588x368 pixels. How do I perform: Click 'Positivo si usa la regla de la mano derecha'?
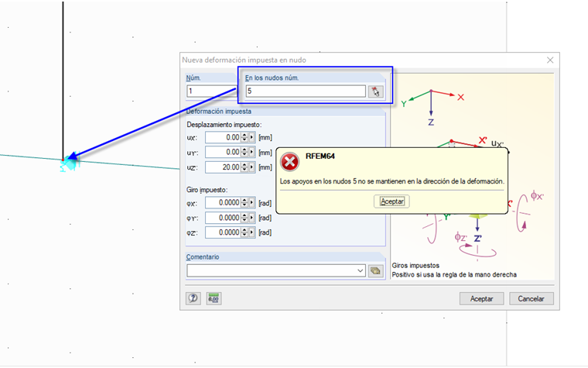tap(454, 275)
